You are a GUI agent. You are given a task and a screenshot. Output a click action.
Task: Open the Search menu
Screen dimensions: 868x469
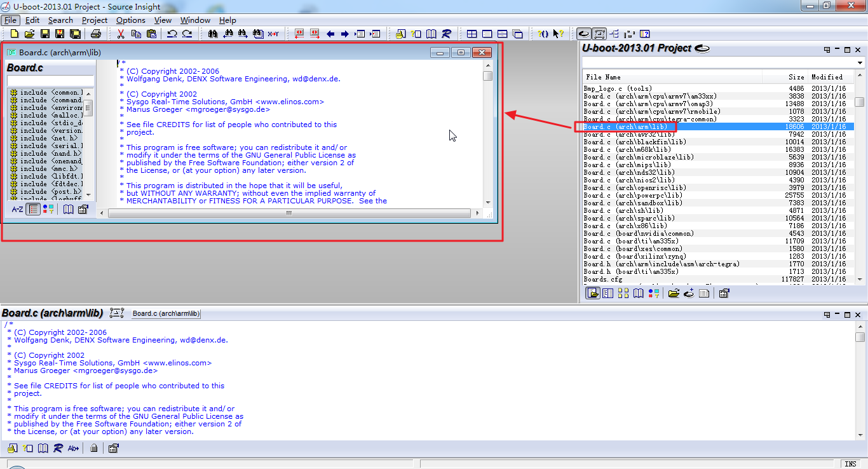coord(60,20)
